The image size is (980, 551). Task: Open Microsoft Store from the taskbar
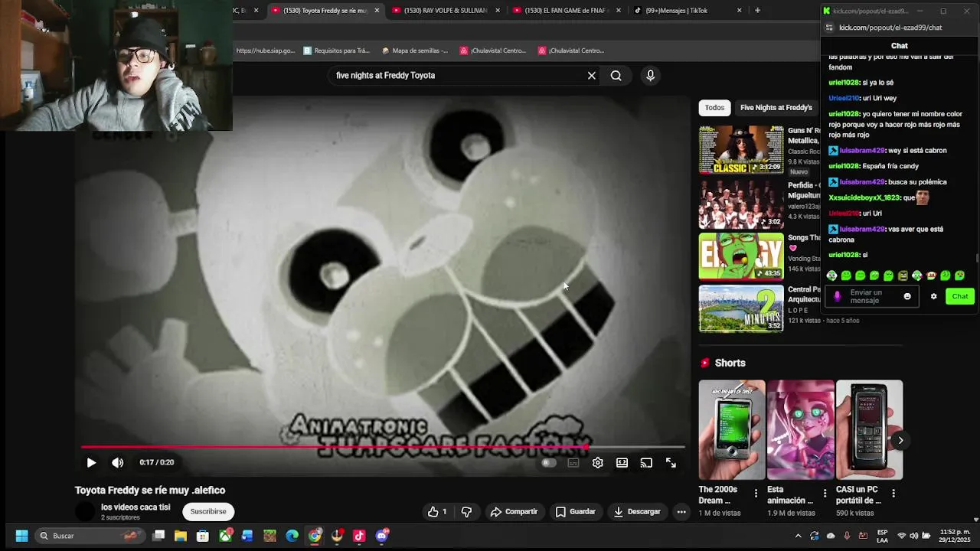pos(203,536)
